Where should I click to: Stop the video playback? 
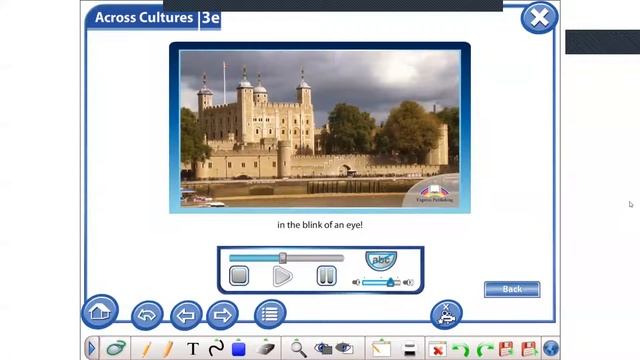239,276
